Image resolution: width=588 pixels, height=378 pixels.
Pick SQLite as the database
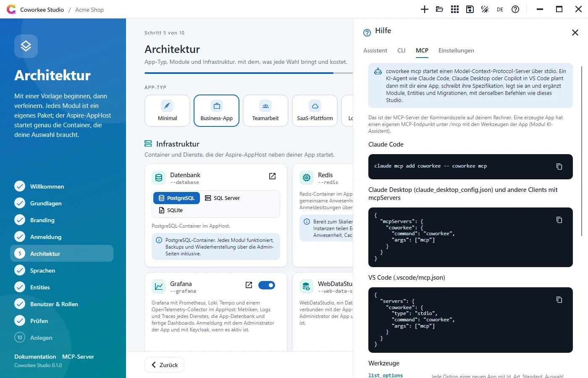click(171, 210)
